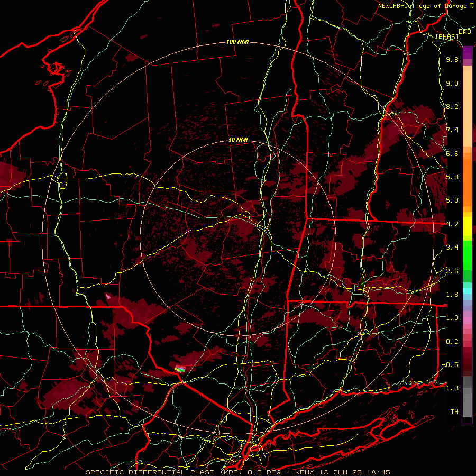The height and width of the screenshot is (476, 476).
Task: Click the cyan segment of the color bar
Action: (467, 291)
